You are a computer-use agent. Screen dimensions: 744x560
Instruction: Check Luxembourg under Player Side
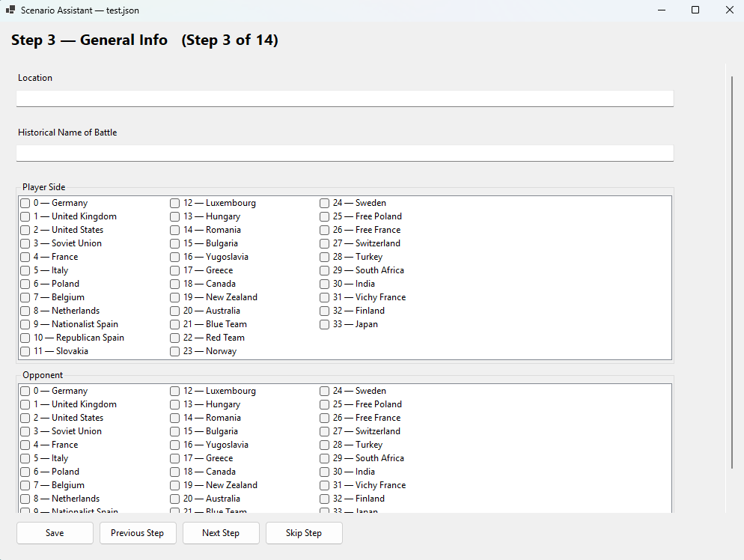[174, 203]
